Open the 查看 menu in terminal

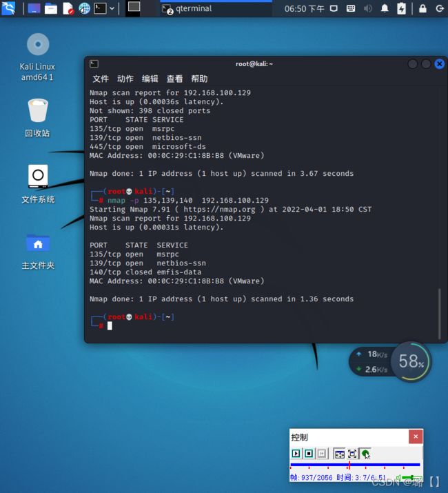pyautogui.click(x=174, y=79)
